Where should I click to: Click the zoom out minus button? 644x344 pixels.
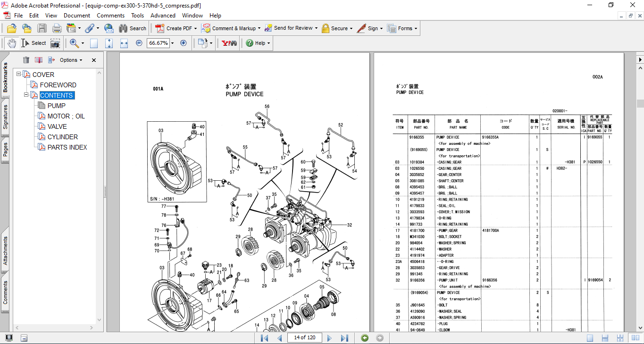[x=139, y=43]
